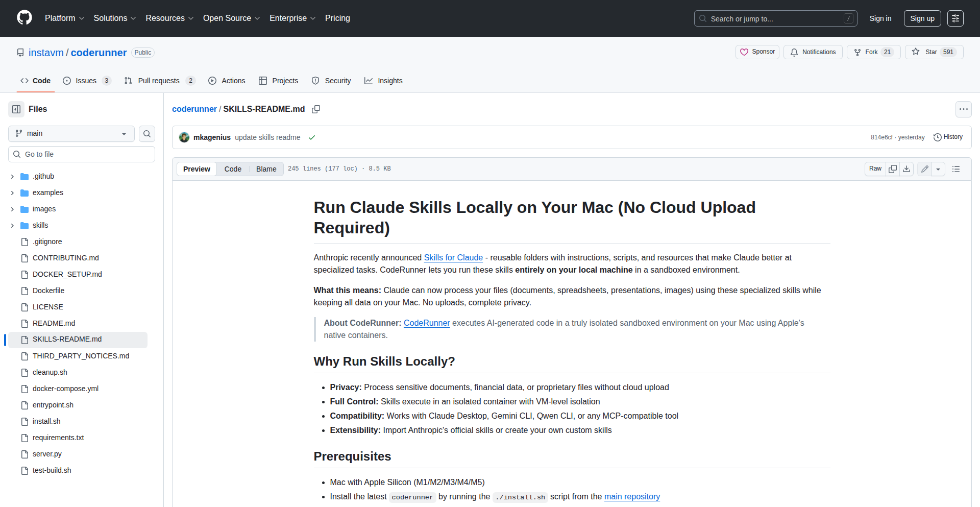Screen dimensions: 980x507
Task: Edit file using the pencil icon
Action: (924, 169)
